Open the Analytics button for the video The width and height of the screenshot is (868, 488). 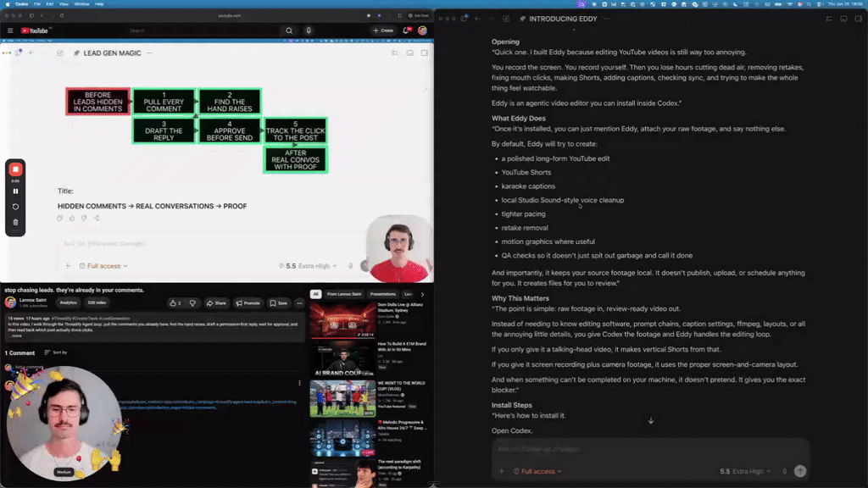pyautogui.click(x=68, y=302)
